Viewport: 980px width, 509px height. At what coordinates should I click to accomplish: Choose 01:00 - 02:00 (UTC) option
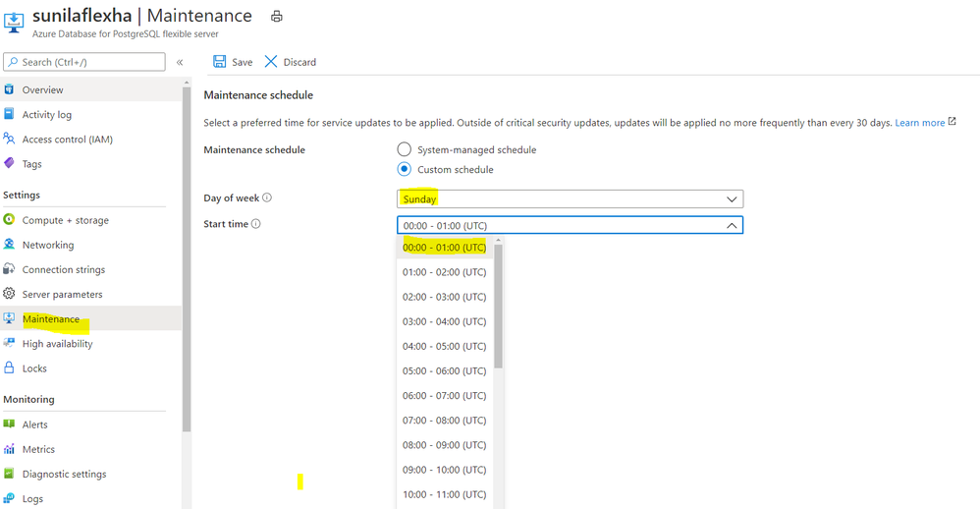(x=445, y=272)
